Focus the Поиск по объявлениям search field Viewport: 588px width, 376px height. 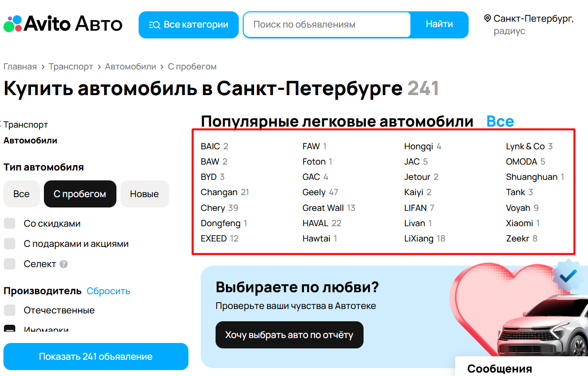pos(327,25)
